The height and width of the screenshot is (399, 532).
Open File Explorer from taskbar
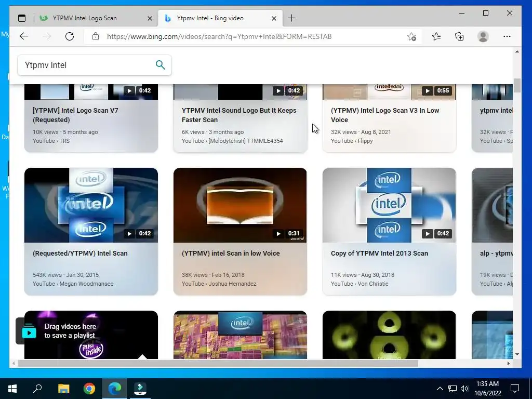63,389
